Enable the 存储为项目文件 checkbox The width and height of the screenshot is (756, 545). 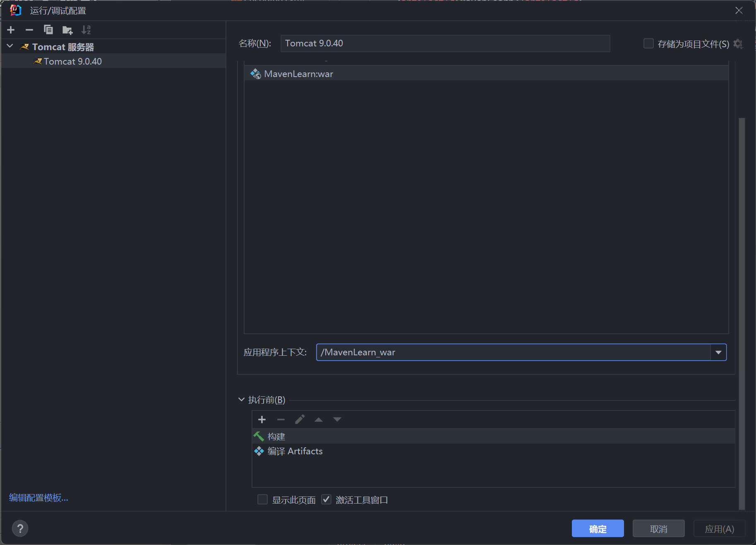pos(648,43)
